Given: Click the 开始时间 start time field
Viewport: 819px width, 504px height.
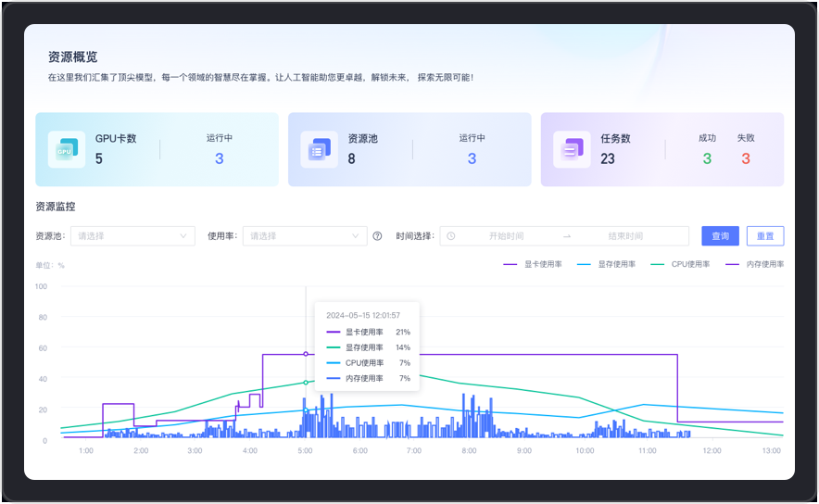Looking at the screenshot, I should pos(506,236).
